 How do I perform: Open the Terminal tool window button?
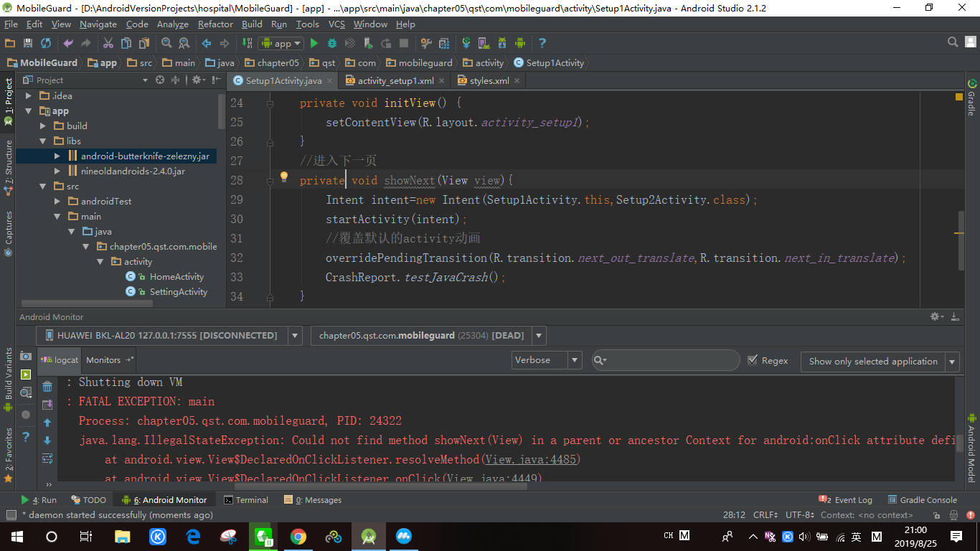pyautogui.click(x=246, y=500)
